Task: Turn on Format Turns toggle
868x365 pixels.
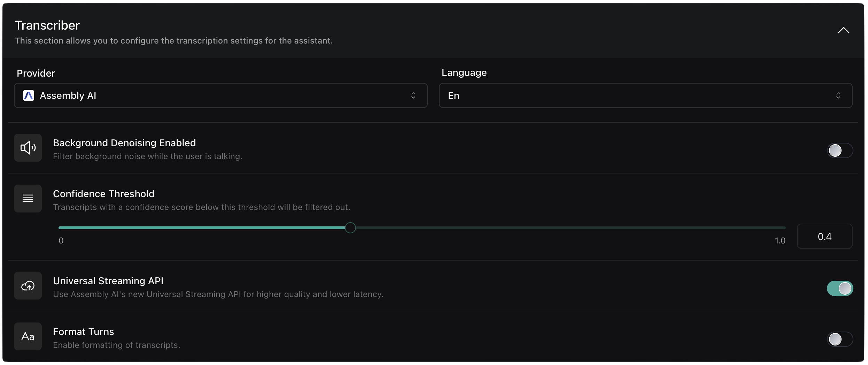Action: click(x=839, y=339)
